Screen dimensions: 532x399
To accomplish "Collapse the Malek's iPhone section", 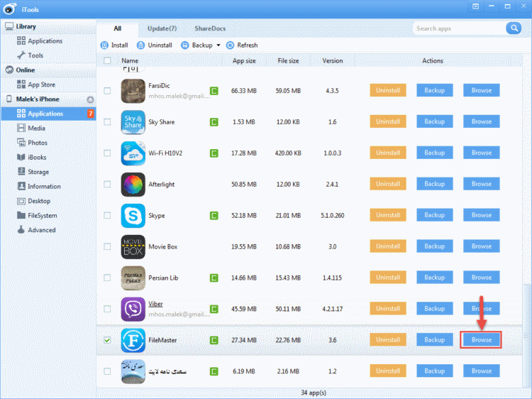I will click(48, 99).
